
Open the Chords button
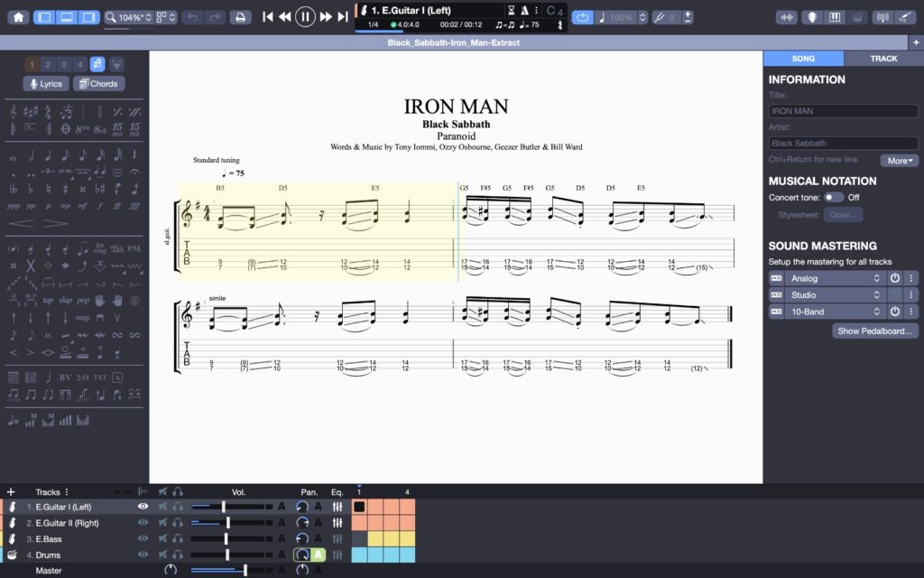(x=99, y=84)
